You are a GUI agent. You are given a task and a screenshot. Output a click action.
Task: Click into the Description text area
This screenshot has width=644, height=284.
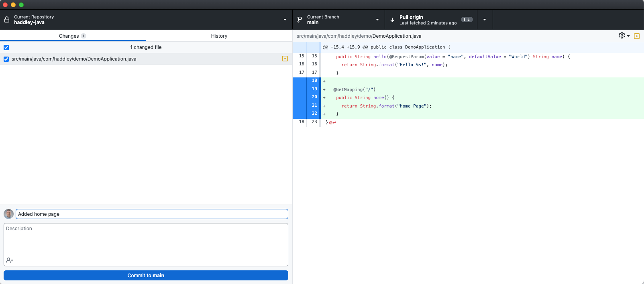(x=146, y=241)
